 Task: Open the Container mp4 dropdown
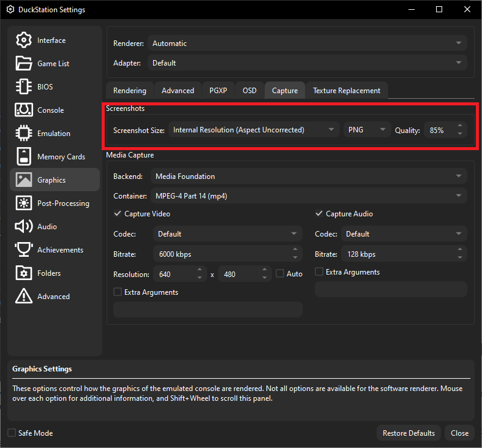pyautogui.click(x=309, y=196)
